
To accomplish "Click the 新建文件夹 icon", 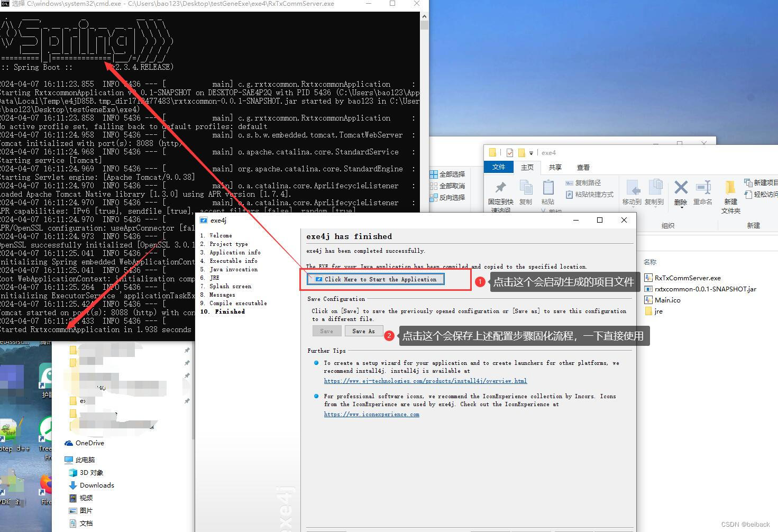I will point(730,188).
